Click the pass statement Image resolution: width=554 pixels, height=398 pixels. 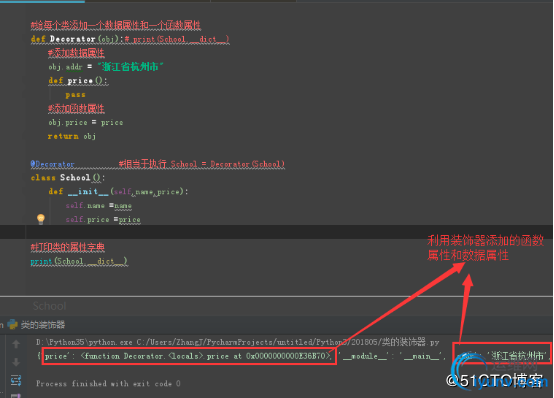75,95
